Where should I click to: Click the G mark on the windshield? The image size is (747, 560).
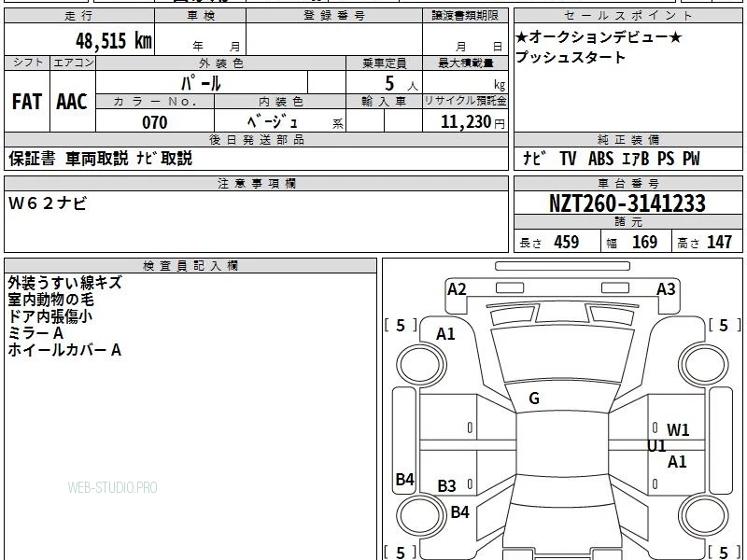534,399
